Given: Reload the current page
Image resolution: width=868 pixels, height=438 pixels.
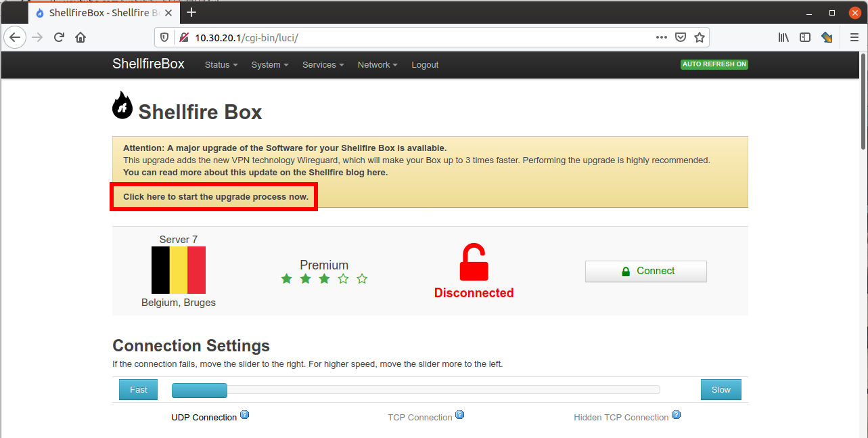Looking at the screenshot, I should 59,37.
